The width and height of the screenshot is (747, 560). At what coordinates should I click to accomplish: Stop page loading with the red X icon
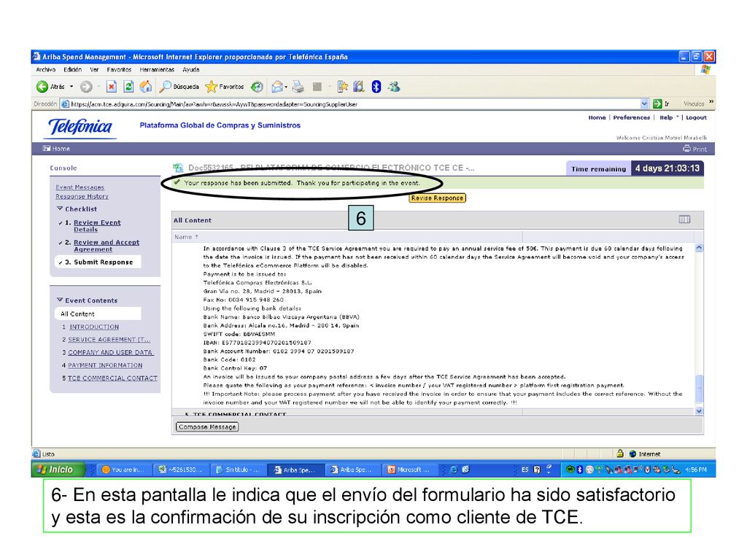coord(112,87)
